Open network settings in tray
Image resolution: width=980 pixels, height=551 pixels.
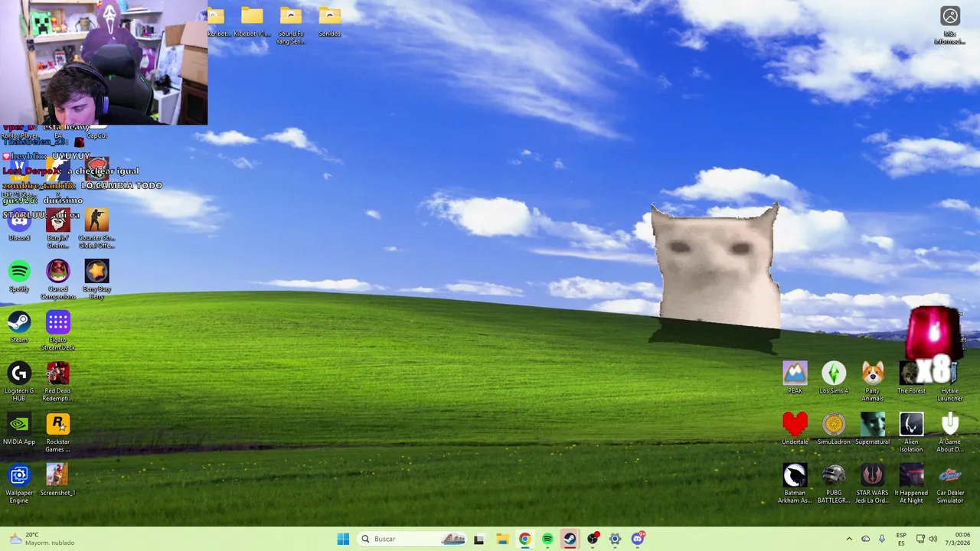pyautogui.click(x=920, y=539)
